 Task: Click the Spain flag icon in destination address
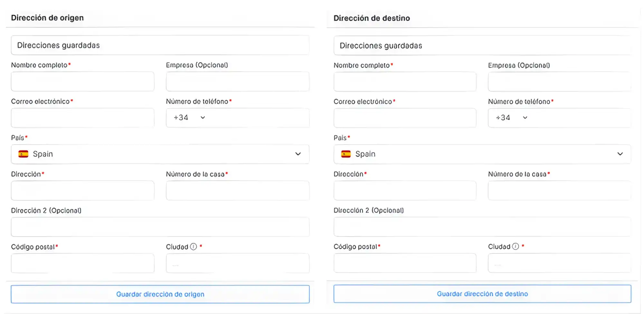(x=345, y=154)
